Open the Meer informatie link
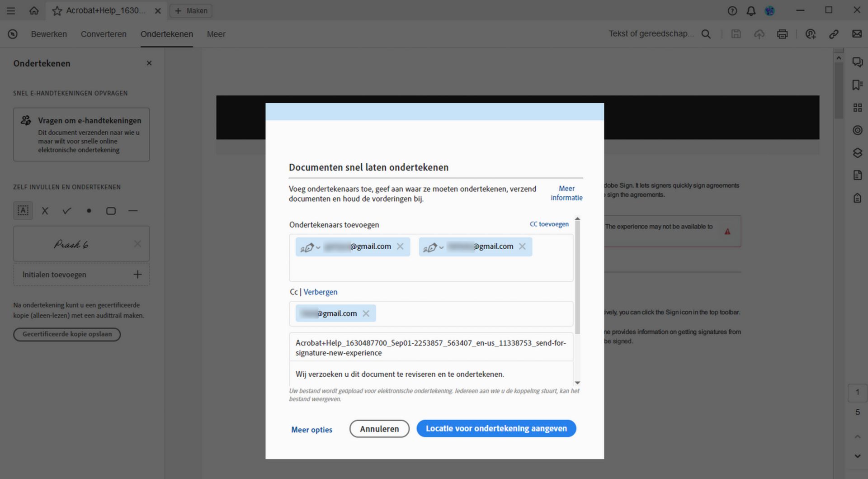The height and width of the screenshot is (479, 868). click(x=566, y=193)
